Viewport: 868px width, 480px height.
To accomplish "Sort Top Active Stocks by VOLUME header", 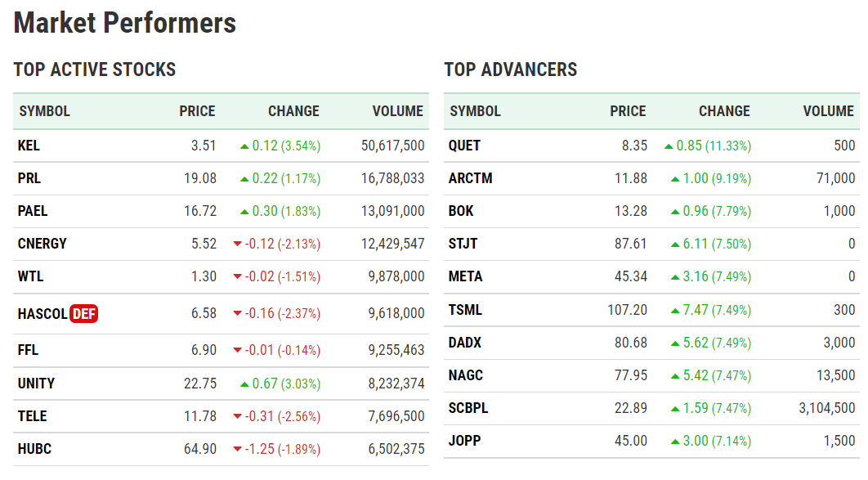I will pos(397,111).
